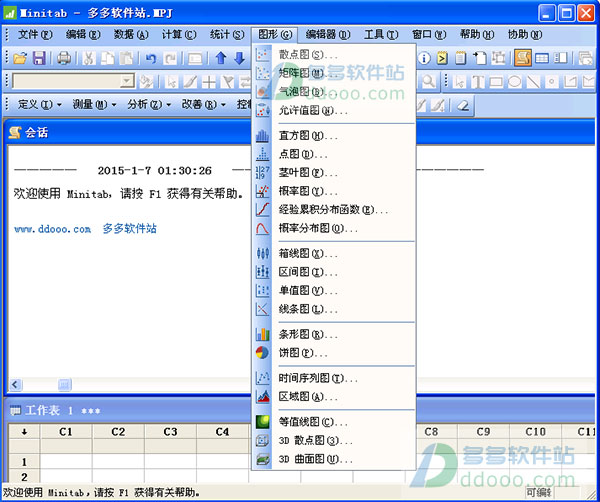This screenshot has width=600, height=502.
Task: Open the 协助(N) menu
Action: pos(525,35)
